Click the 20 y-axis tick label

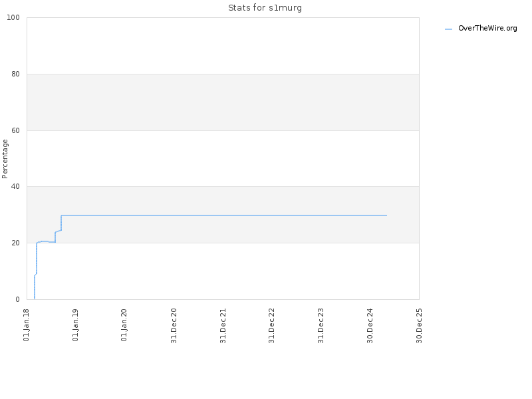point(15,243)
